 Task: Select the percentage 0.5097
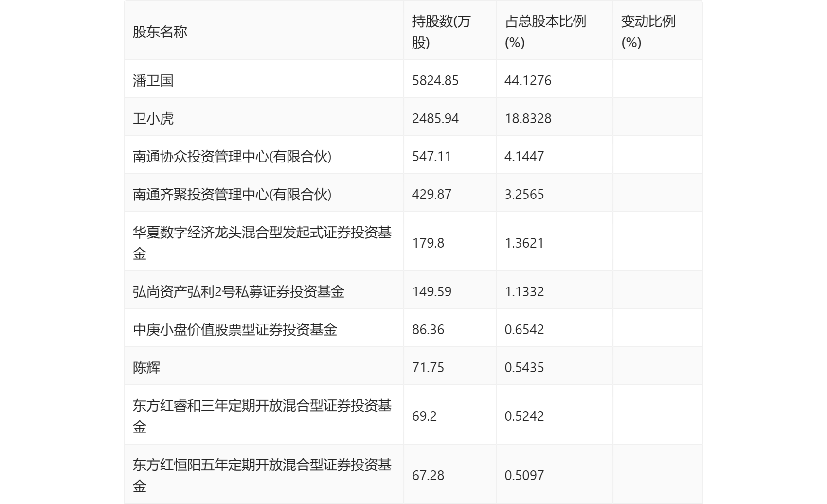pos(524,475)
